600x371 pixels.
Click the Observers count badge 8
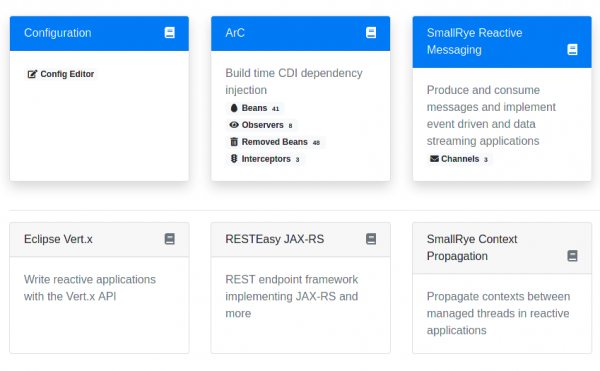click(x=290, y=126)
